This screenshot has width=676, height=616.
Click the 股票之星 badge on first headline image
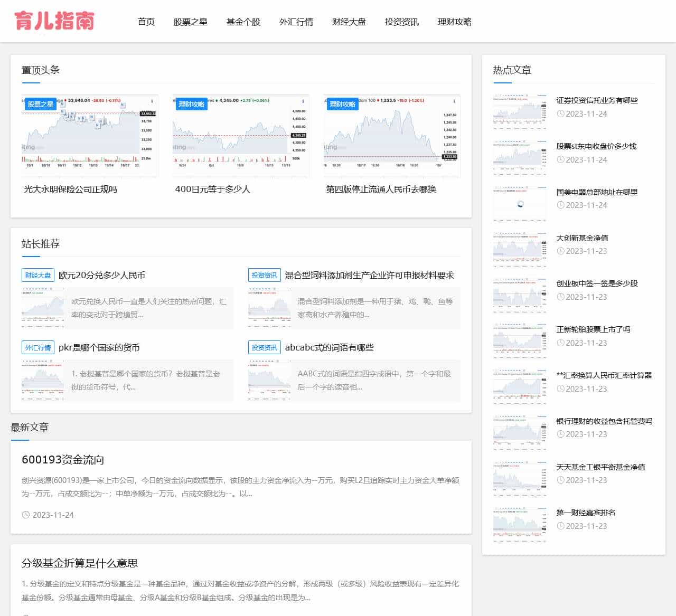coord(41,104)
